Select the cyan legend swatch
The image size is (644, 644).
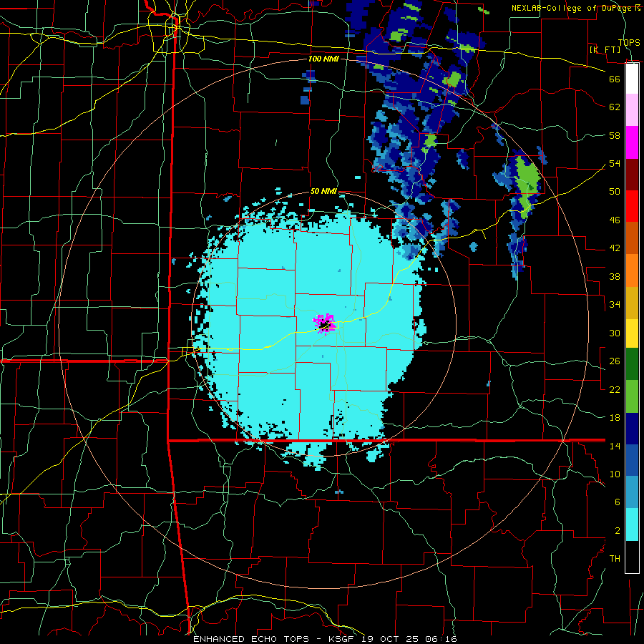point(632,525)
